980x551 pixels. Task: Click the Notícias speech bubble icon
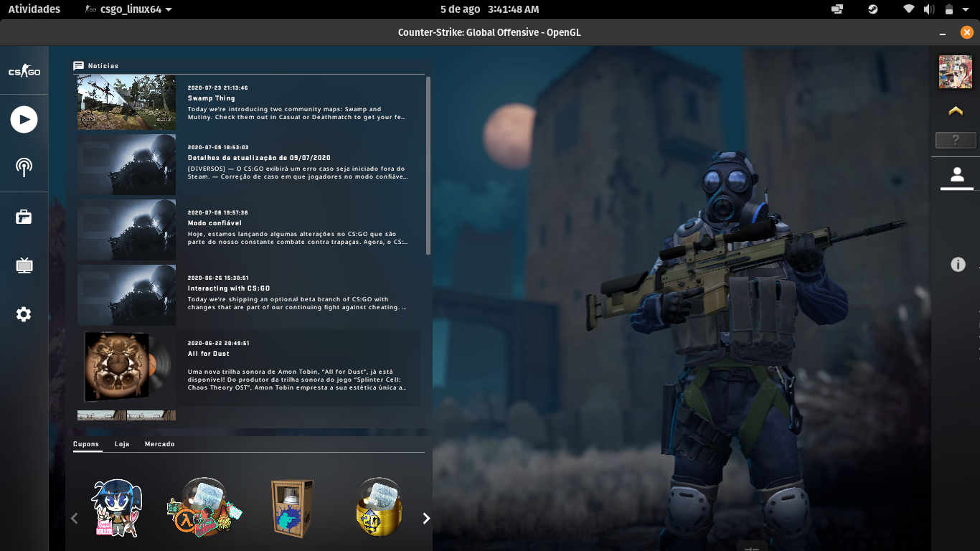(x=79, y=66)
